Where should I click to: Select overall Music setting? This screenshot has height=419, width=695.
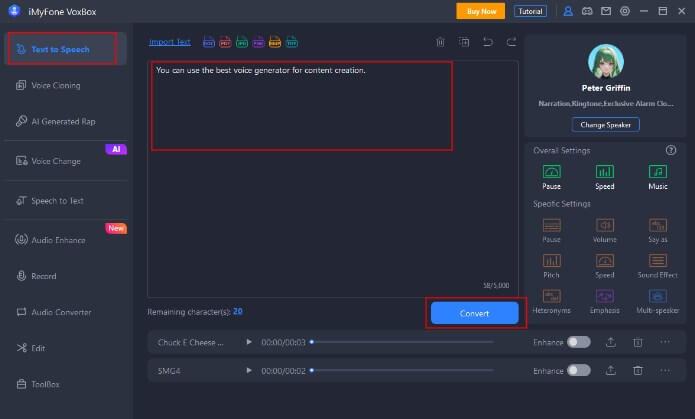click(x=658, y=177)
